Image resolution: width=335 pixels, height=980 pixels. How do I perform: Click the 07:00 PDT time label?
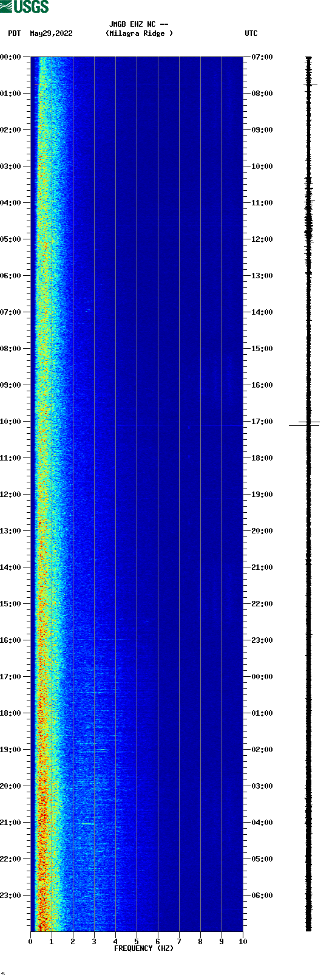[x=11, y=312]
